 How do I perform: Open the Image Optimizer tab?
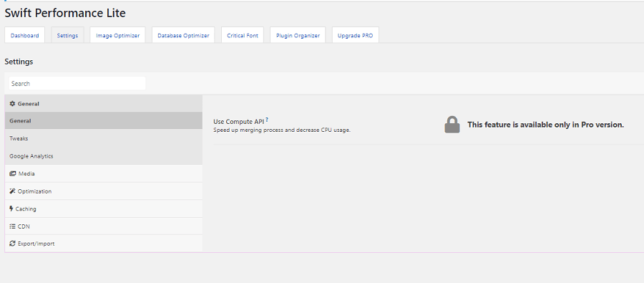coord(118,35)
